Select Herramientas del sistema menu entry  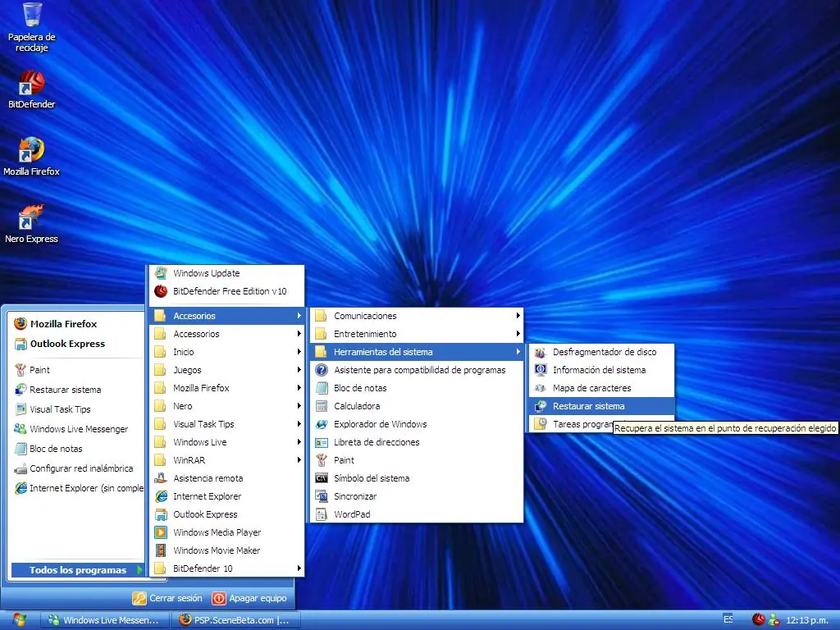(417, 352)
